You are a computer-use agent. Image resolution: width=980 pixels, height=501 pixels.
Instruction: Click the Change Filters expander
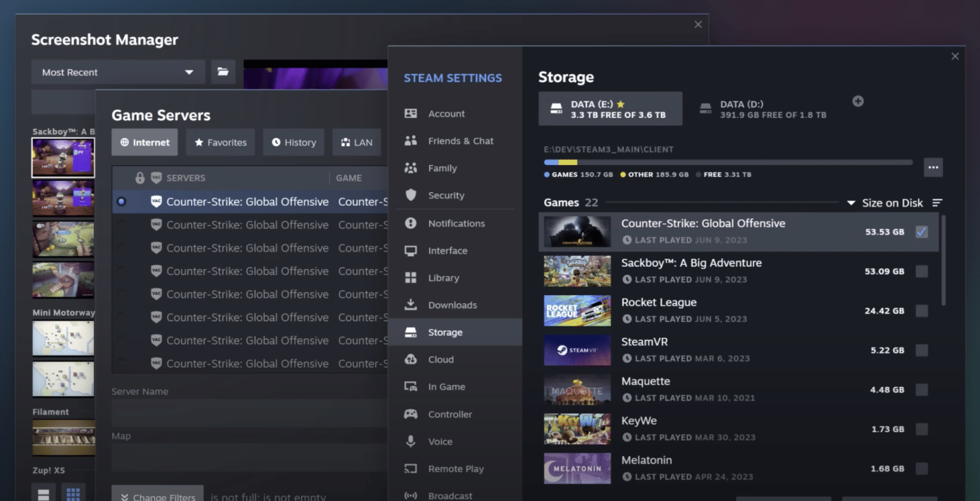157,497
